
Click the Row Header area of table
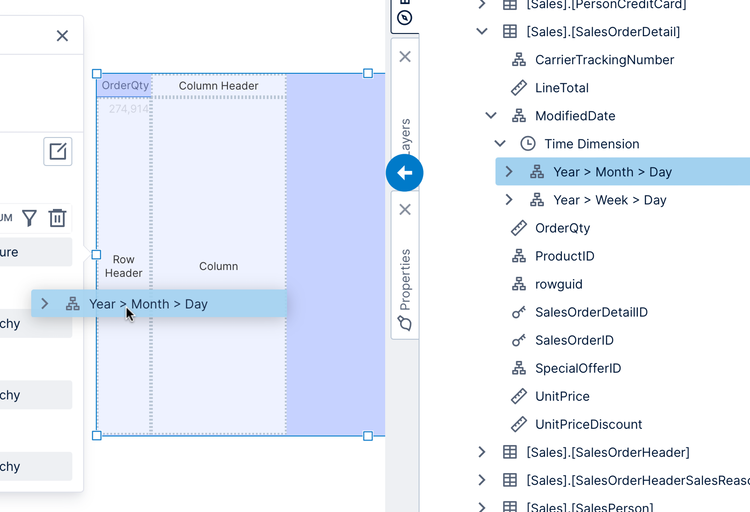click(124, 266)
